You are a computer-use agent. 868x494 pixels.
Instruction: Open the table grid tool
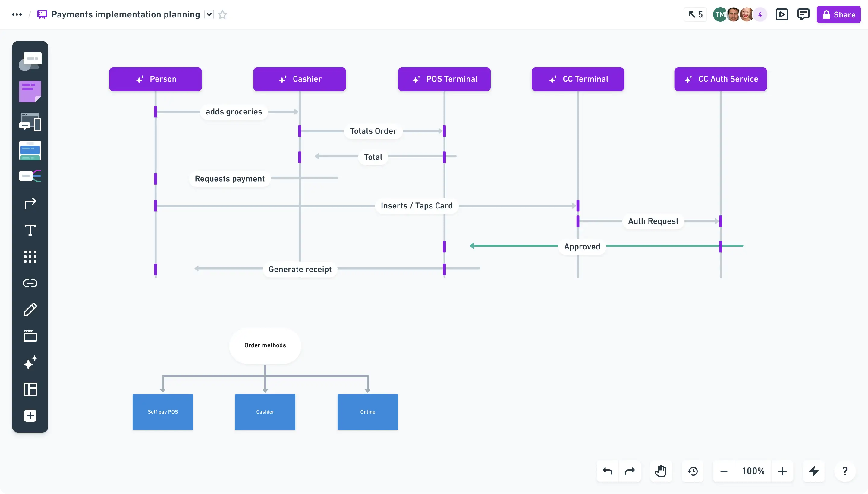click(x=30, y=257)
